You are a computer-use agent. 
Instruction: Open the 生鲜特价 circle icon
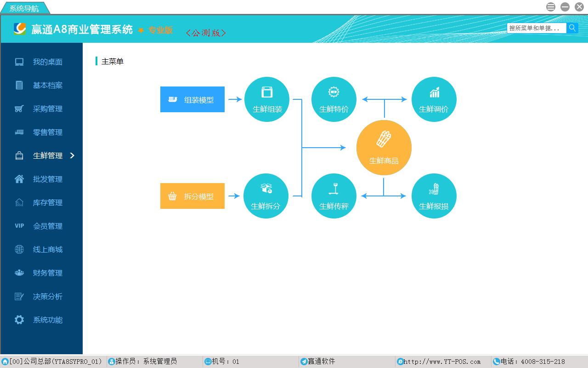[334, 99]
